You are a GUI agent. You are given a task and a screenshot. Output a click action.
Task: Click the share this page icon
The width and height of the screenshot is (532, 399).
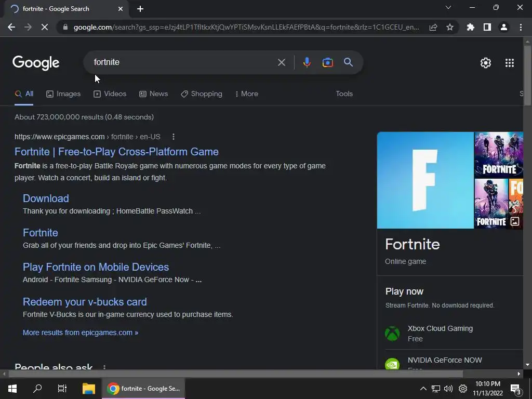coord(433,27)
